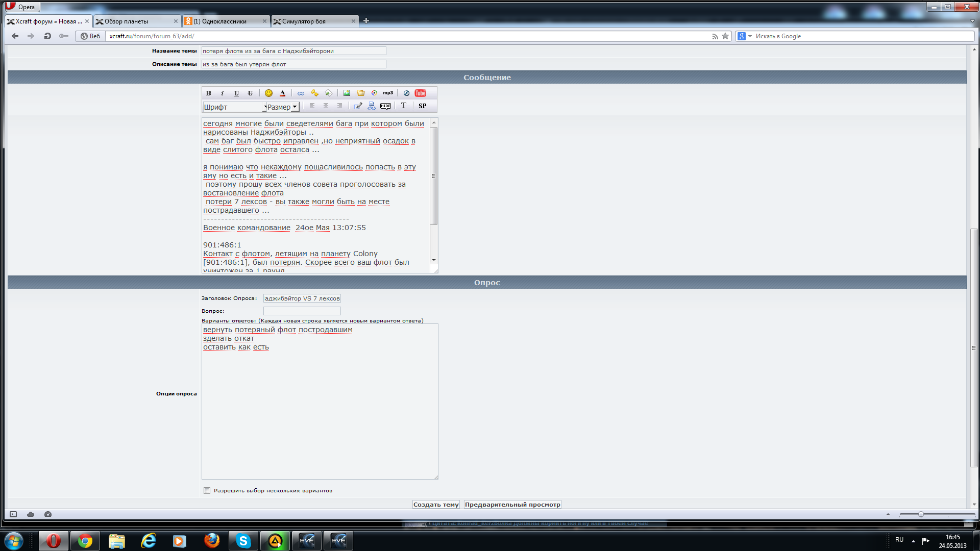
Task: Bookmark page with star icon
Action: tap(725, 36)
